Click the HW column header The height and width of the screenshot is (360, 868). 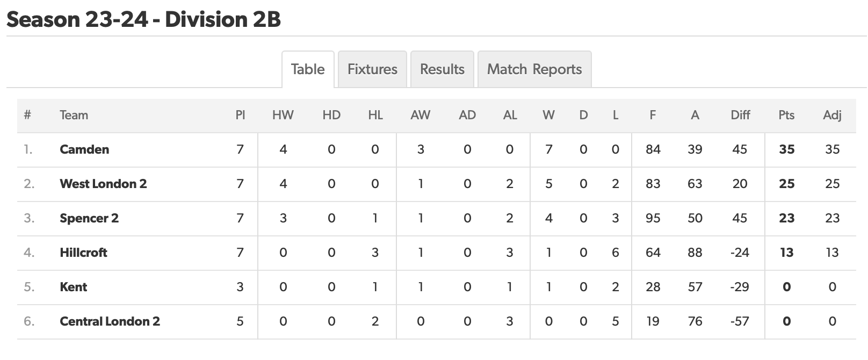coord(283,115)
